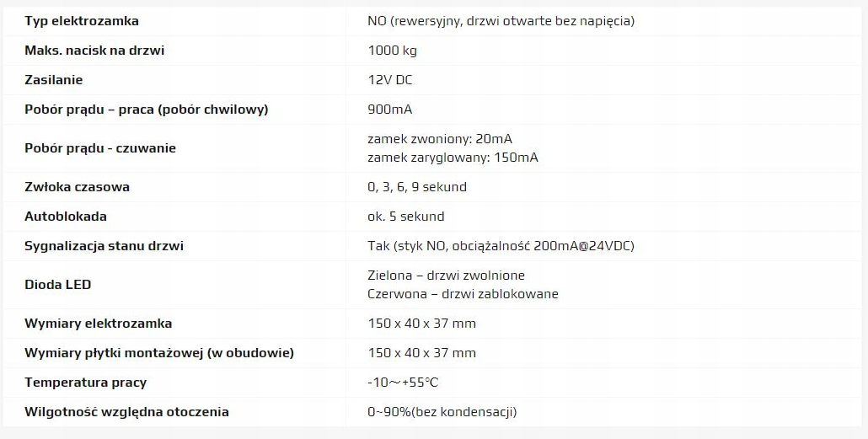Click the "Maks. nacisk na drzwi" label
Viewport: 868px width, 439px height.
[x=94, y=51]
